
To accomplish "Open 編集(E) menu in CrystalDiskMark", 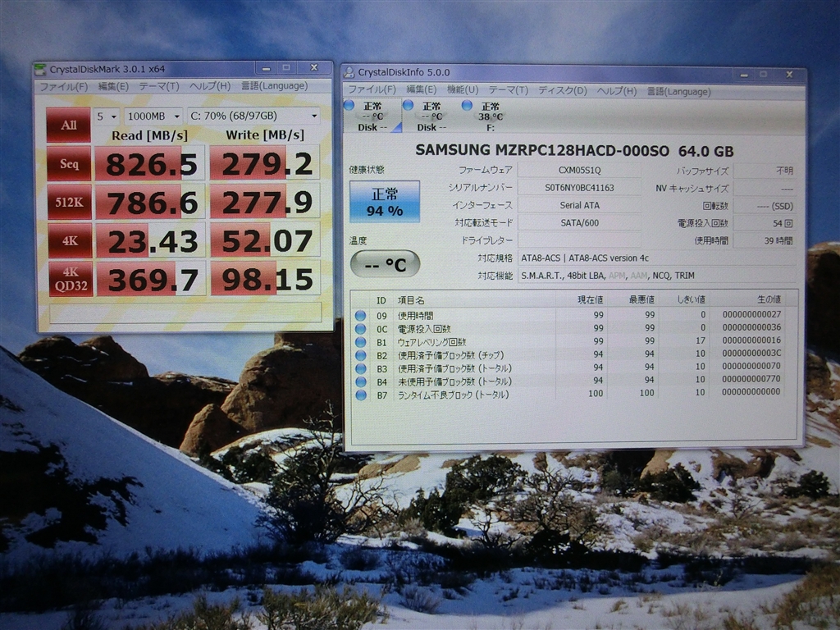I will click(x=113, y=86).
